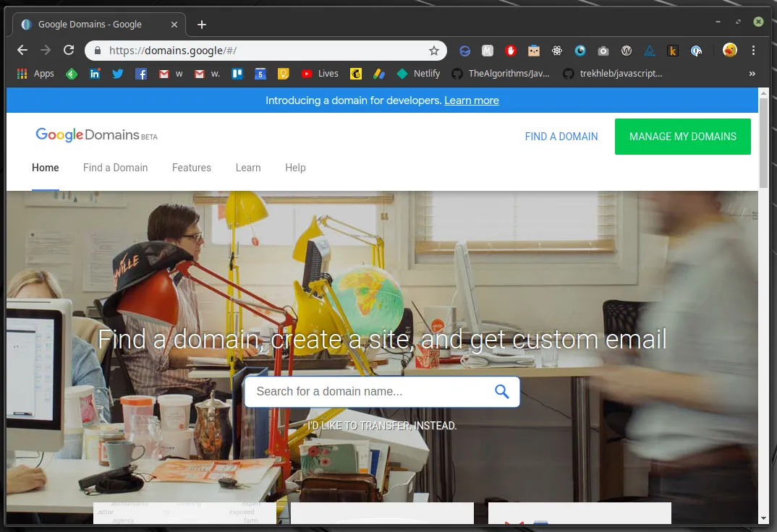
Task: Click the WordPress extension icon
Action: 626,50
